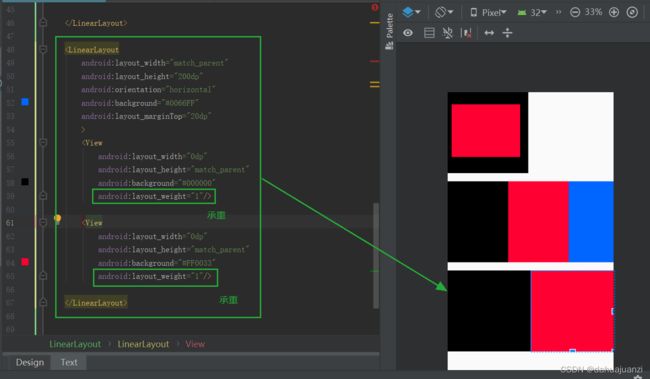The height and width of the screenshot is (379, 650).
Task: Switch to the Text tab
Action: coord(69,362)
